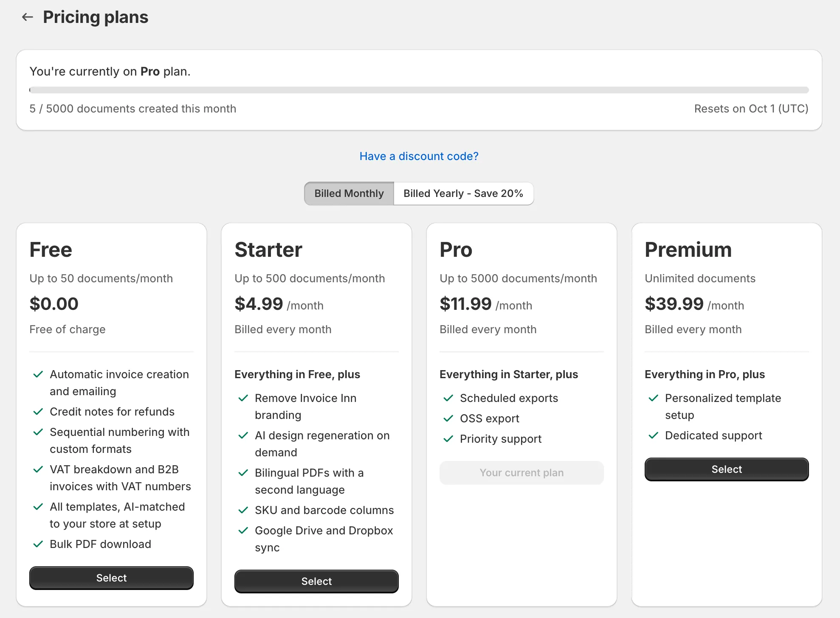This screenshot has height=618, width=840.
Task: Click checkmark beside Credit notes for refunds
Action: pos(38,412)
